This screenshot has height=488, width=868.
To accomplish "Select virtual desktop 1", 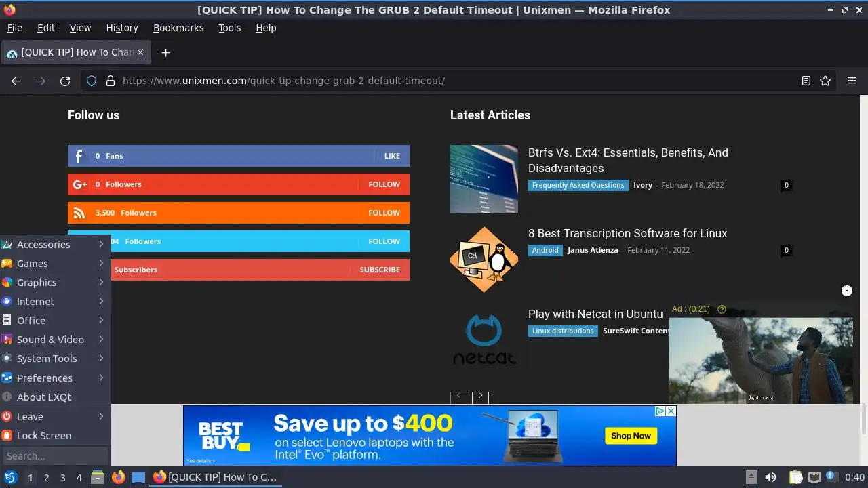I will pos(30,477).
